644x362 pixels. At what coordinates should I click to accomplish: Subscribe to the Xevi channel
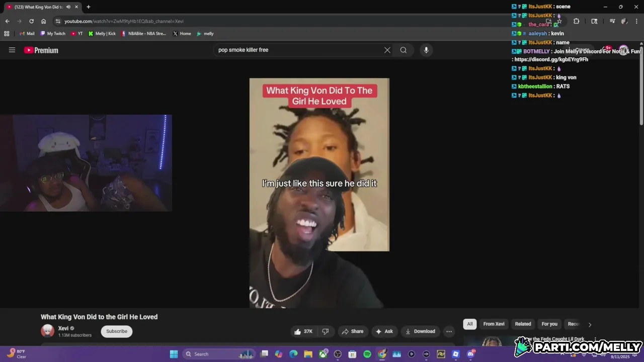[x=117, y=331]
